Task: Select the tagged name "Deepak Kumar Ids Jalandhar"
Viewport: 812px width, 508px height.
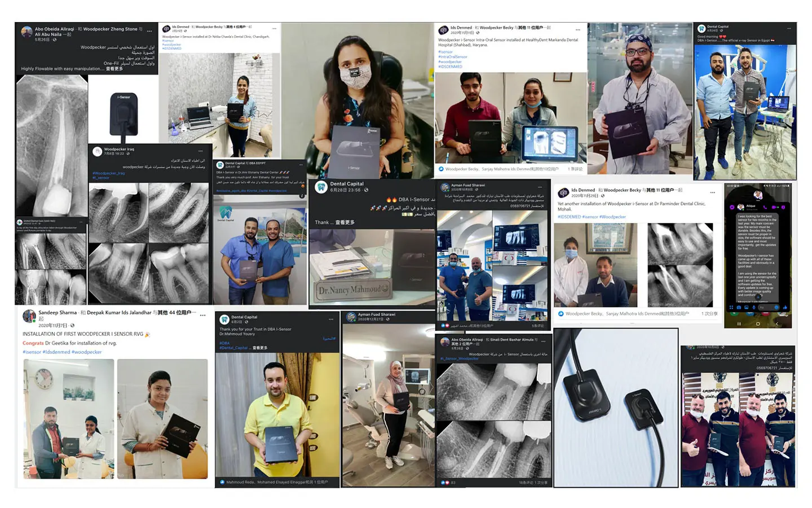Action: point(120,313)
